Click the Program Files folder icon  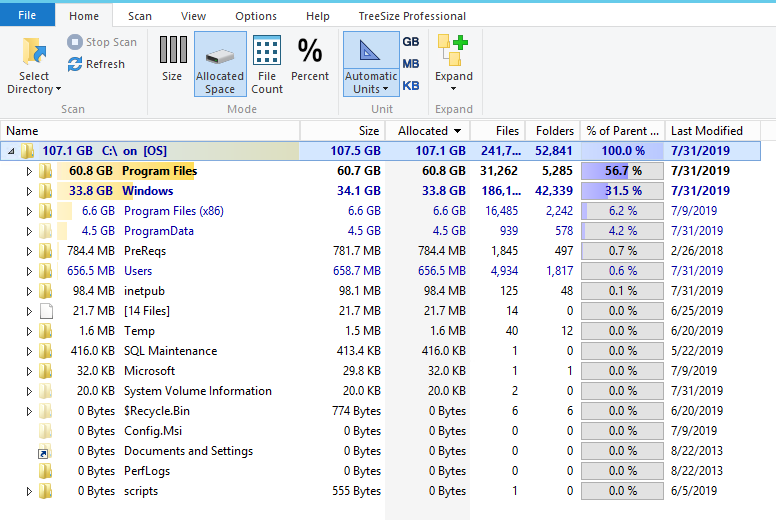(x=46, y=171)
